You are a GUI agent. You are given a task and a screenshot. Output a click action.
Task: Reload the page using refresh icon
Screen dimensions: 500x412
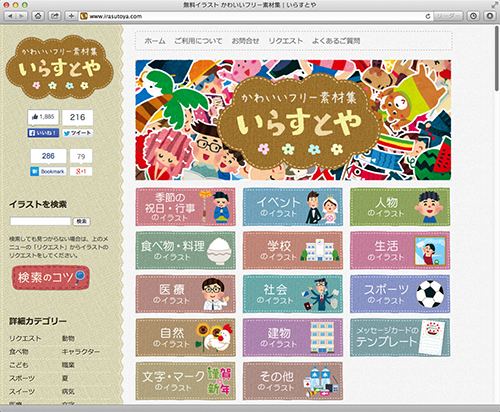coord(428,16)
